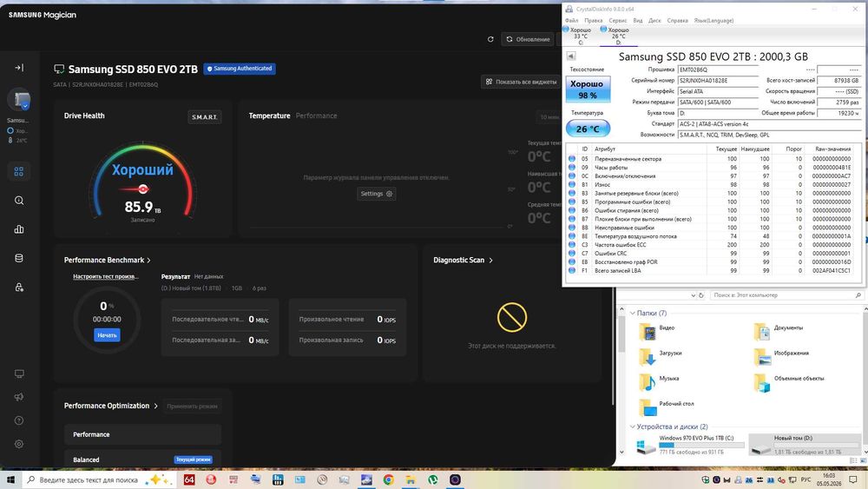Click the Explorer search field Поиск в: Этот компьютер
The height and width of the screenshot is (489, 868).
786,295
